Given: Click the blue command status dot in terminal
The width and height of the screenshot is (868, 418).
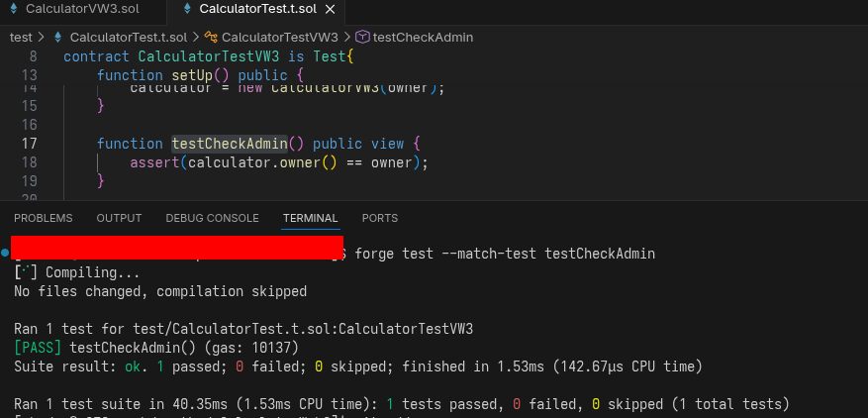Looking at the screenshot, I should 5,253.
